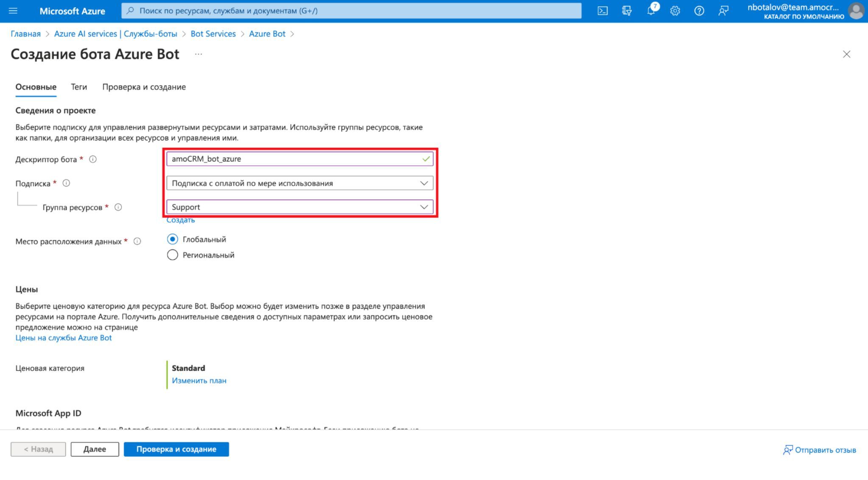This screenshot has height=480, width=868.
Task: Show info tooltip for Дескриптор бота
Action: click(93, 159)
